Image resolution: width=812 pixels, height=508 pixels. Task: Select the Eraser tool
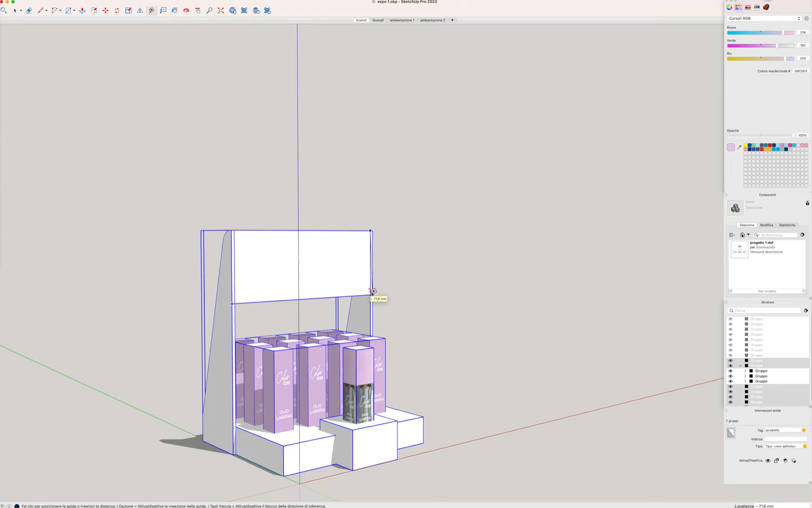(x=29, y=10)
